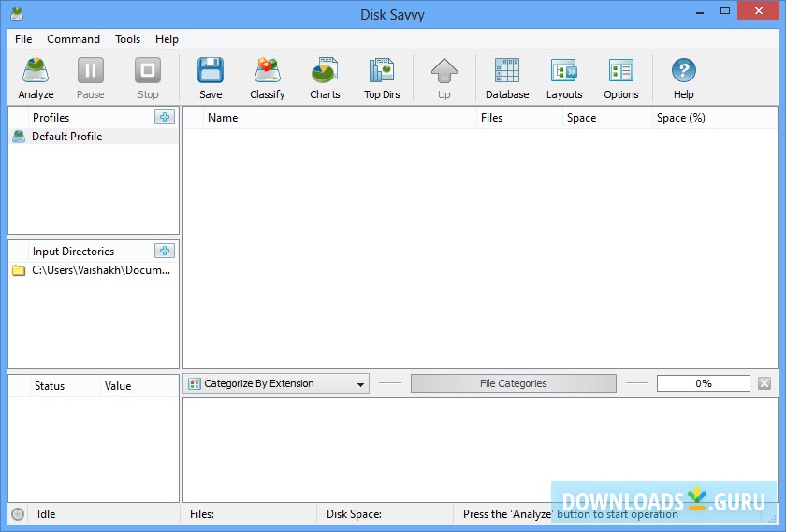Click the Disk Space: status bar entry
The width and height of the screenshot is (786, 532).
click(354, 514)
